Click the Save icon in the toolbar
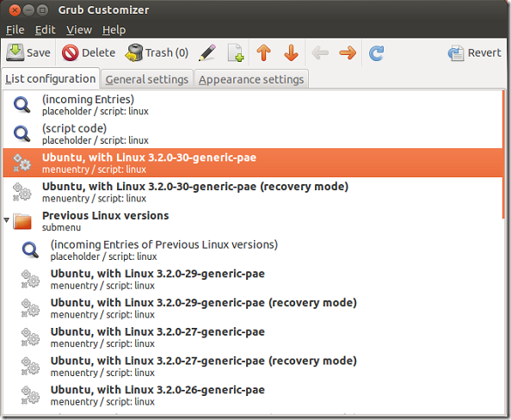This screenshot has height=420, width=511. click(x=15, y=52)
